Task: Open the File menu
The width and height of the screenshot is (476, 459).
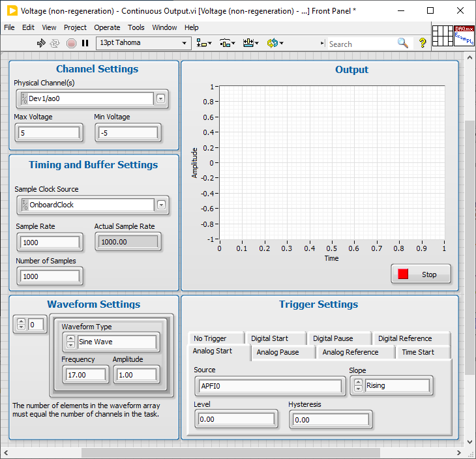Action: point(9,27)
